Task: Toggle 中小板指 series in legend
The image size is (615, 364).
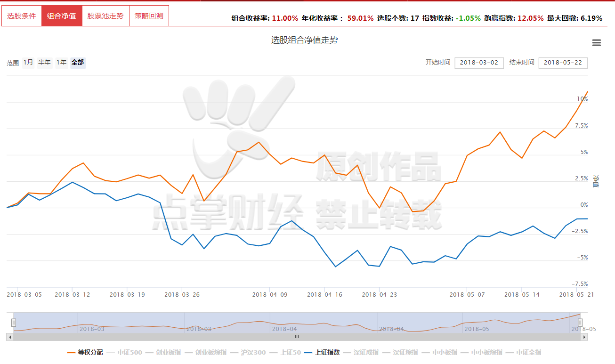Action: tap(440, 352)
